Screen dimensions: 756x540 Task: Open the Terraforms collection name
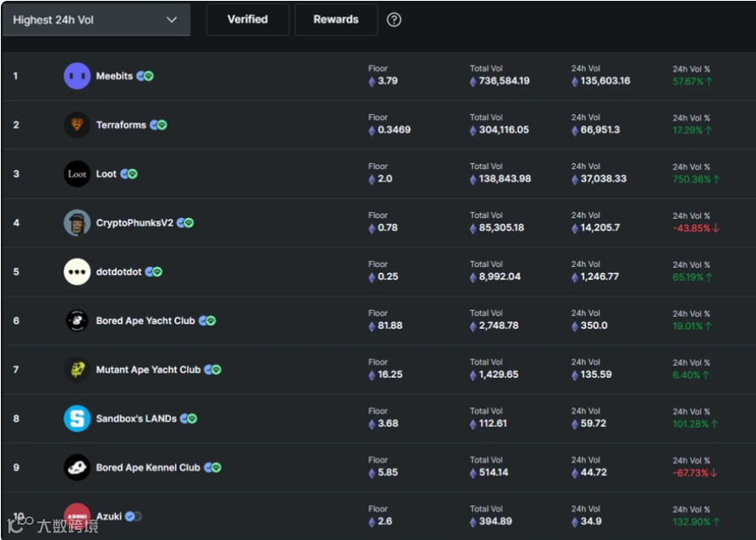[121, 125]
